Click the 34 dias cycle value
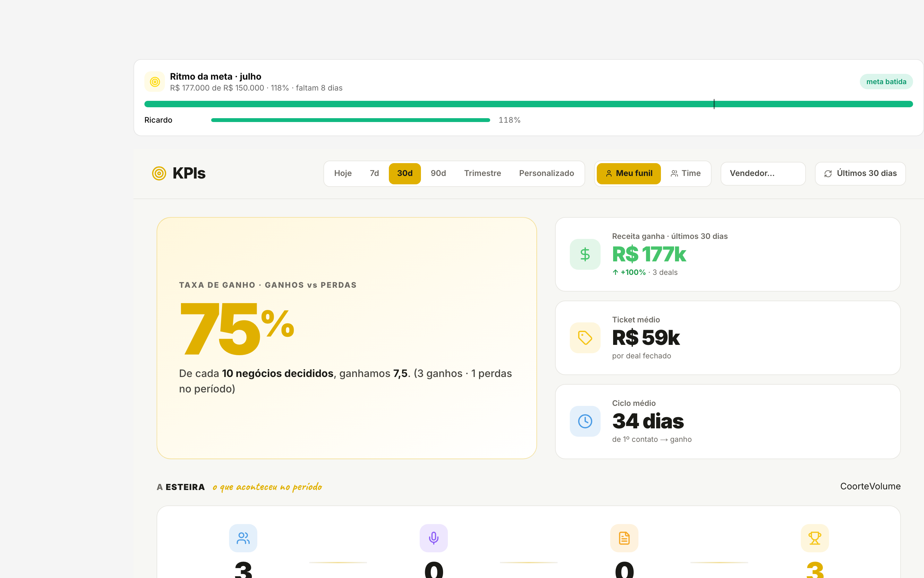Screen dimensions: 924x578 (648, 421)
